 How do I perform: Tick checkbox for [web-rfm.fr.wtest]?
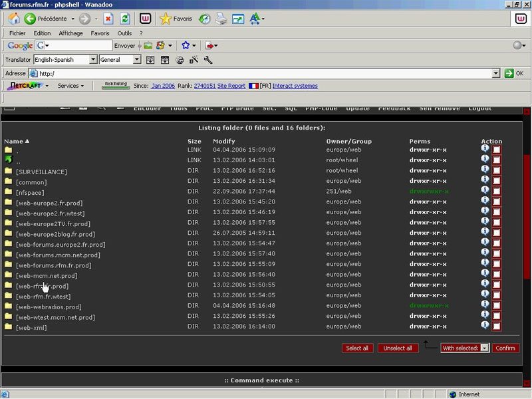click(496, 295)
